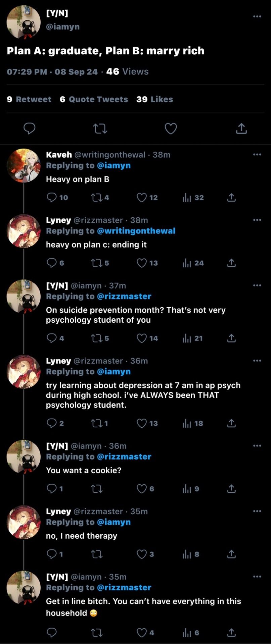Open Kaveh's profile picture
271x644 pixels.
click(x=24, y=166)
